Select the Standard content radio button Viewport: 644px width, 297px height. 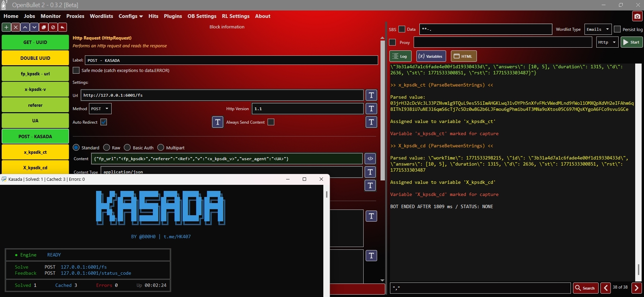click(x=76, y=147)
